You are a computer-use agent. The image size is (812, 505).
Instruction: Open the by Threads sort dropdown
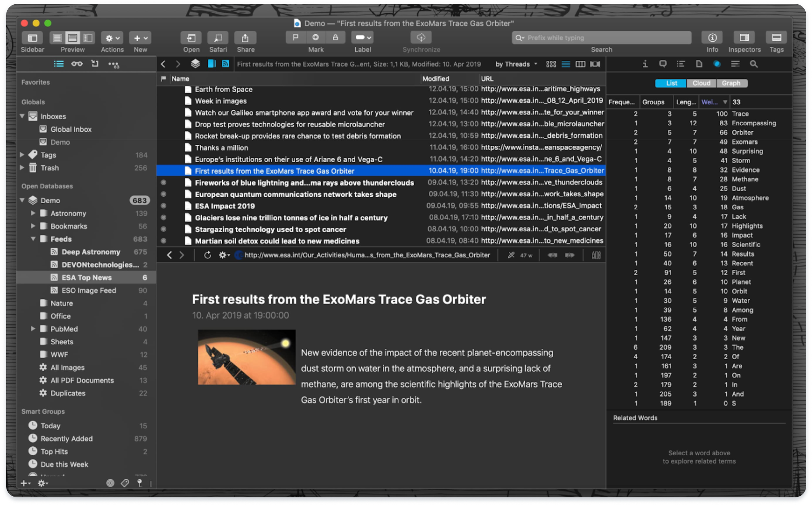[516, 64]
